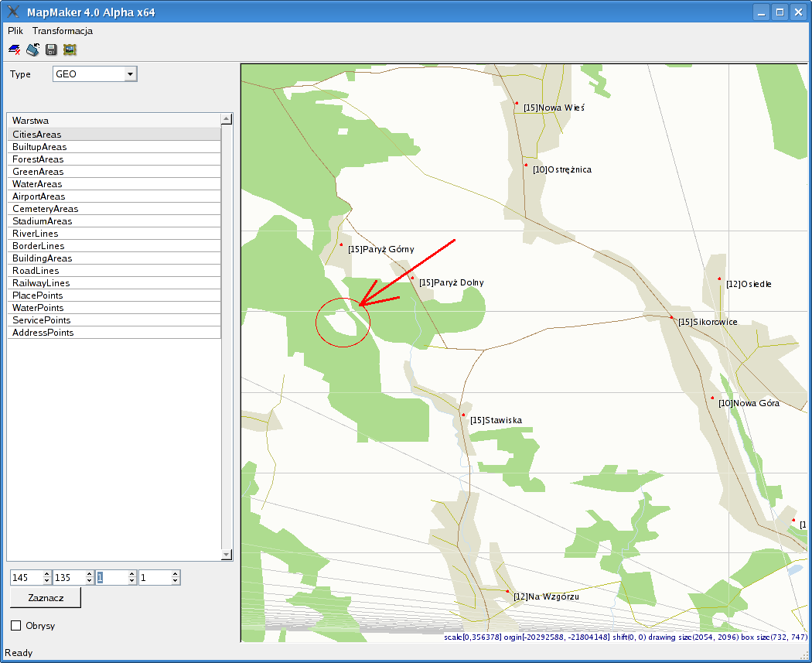Screen dimensions: 812x663
Task: Enable the Obrysy checkbox
Action: 16,625
